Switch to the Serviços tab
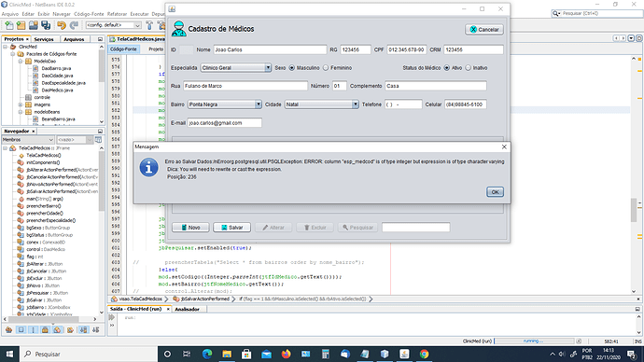 (x=44, y=39)
